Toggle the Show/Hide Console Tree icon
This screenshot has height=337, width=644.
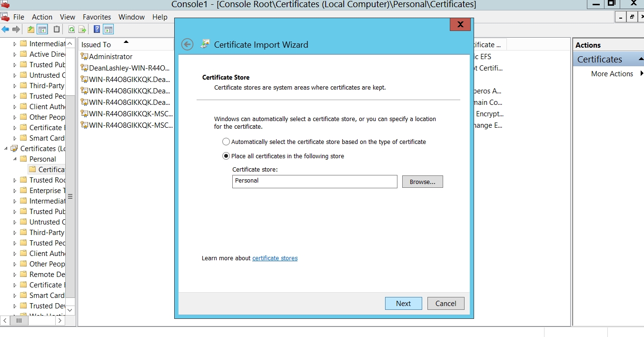(x=42, y=30)
